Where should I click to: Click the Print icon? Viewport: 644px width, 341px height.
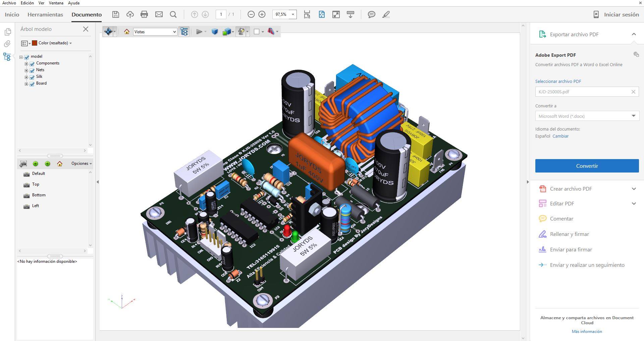tap(144, 14)
